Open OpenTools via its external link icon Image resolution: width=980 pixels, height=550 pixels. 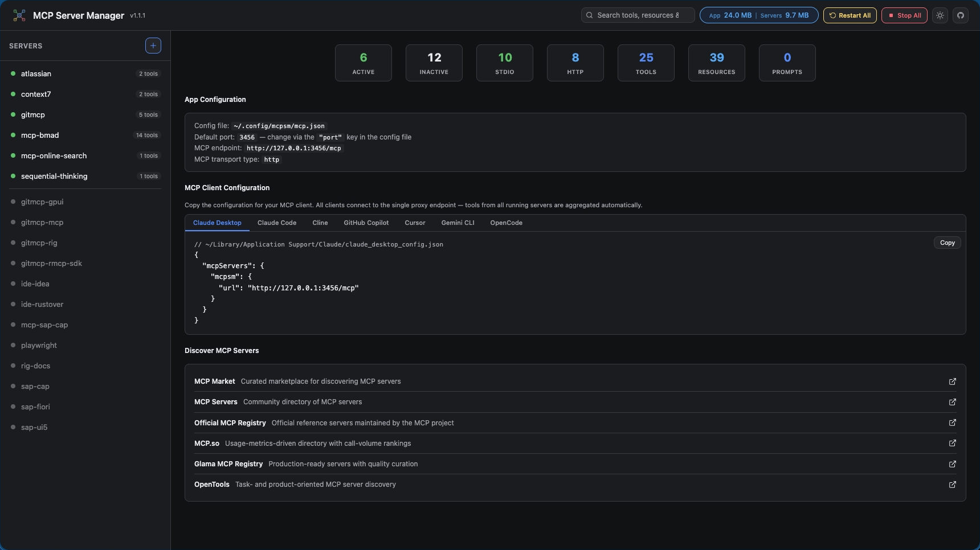pos(952,485)
